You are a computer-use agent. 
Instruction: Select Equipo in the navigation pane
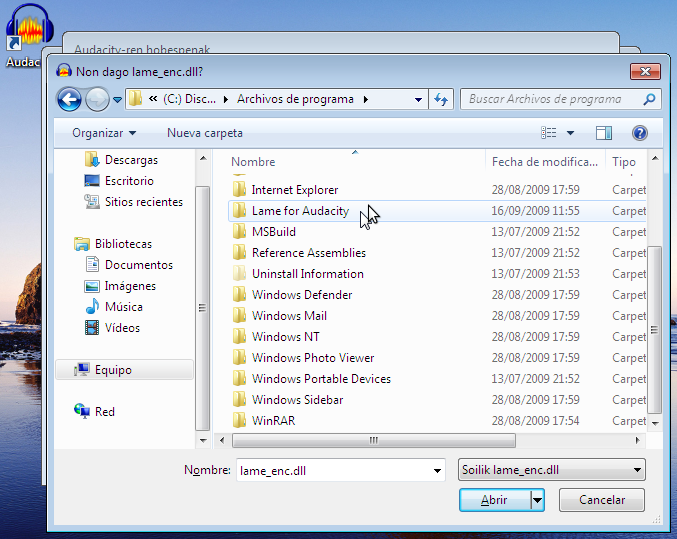(x=124, y=370)
